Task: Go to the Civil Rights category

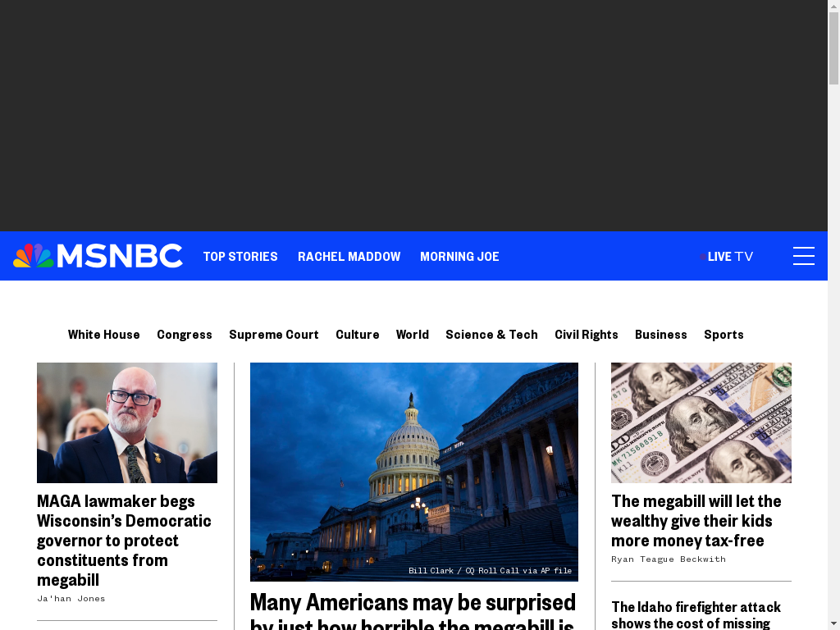Action: tap(586, 335)
